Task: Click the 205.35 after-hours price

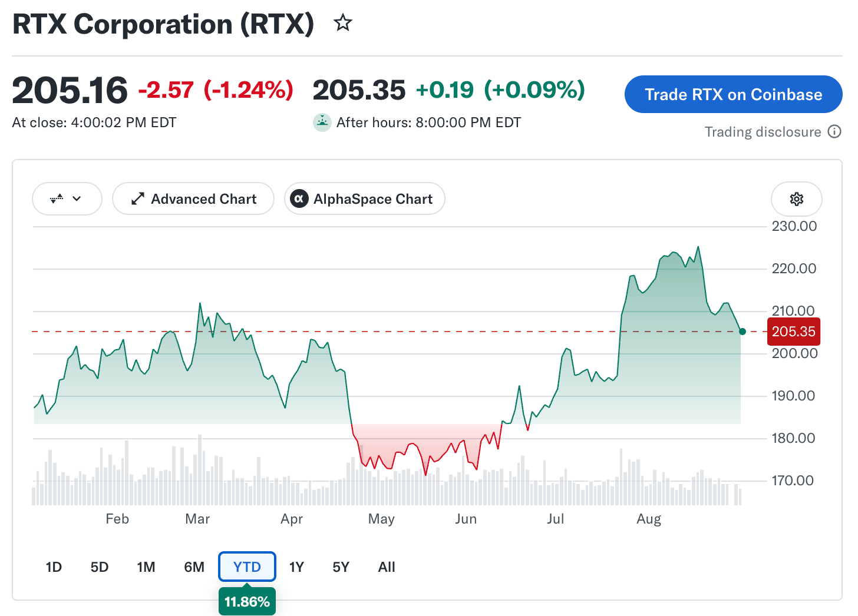Action: pos(359,90)
